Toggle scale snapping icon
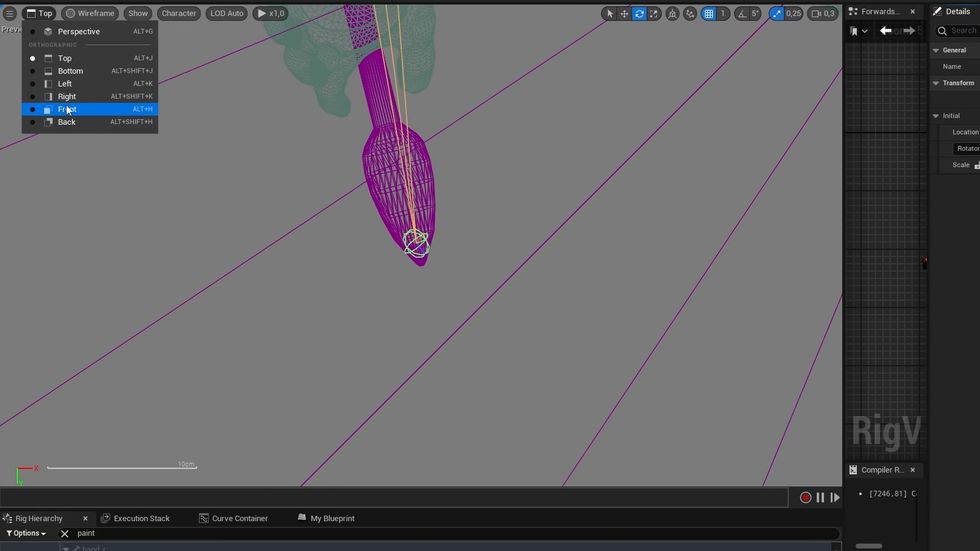The width and height of the screenshot is (980, 551). [776, 13]
